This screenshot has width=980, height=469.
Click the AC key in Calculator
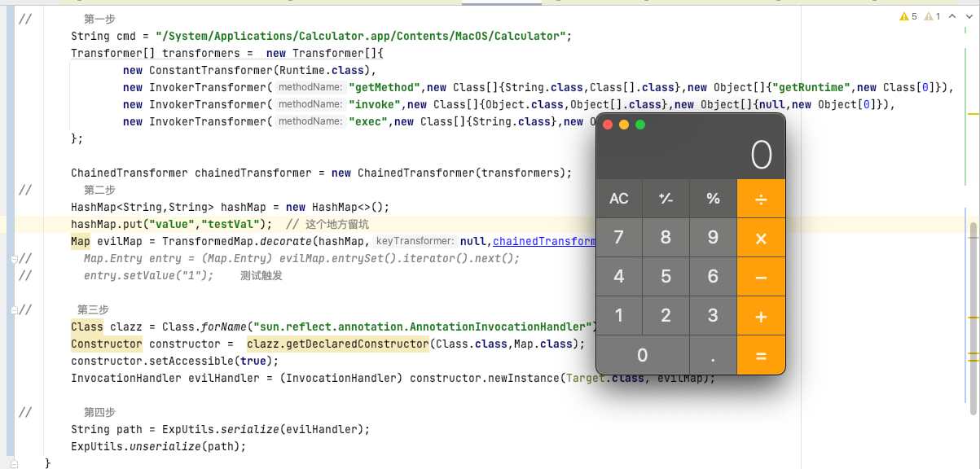pos(619,199)
